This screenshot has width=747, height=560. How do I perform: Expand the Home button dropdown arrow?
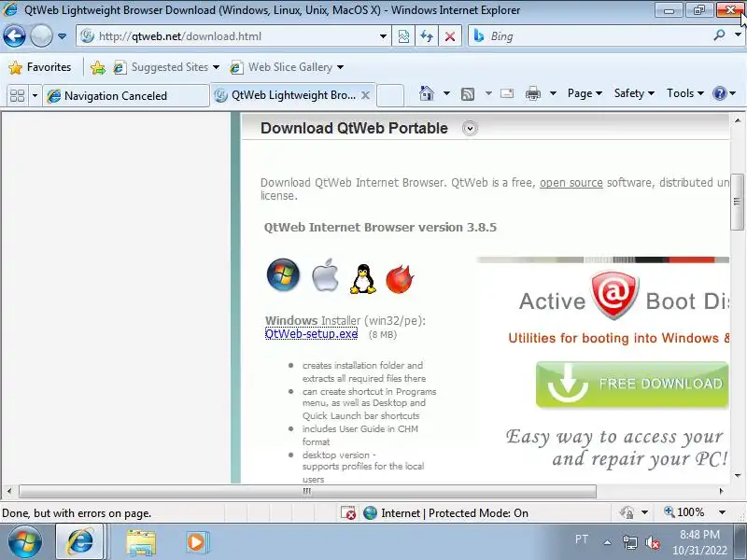point(446,93)
